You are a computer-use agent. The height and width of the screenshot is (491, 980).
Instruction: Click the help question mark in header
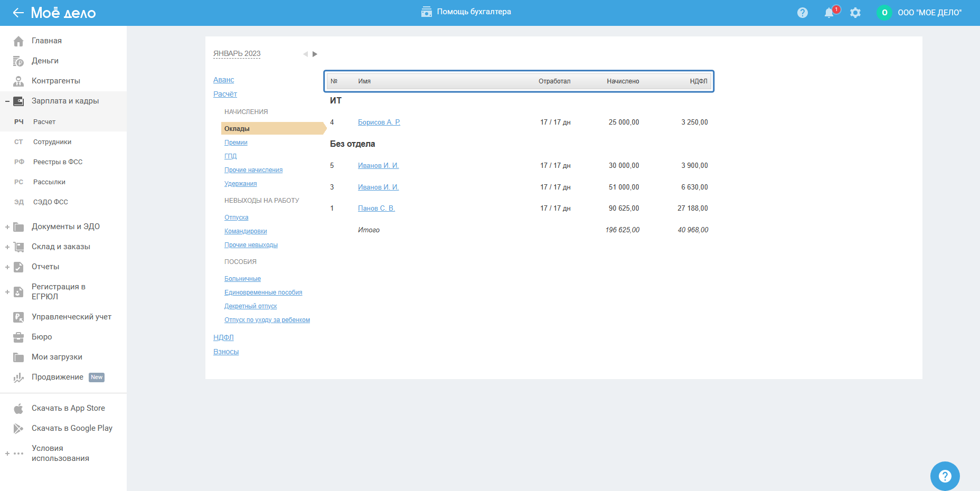803,13
